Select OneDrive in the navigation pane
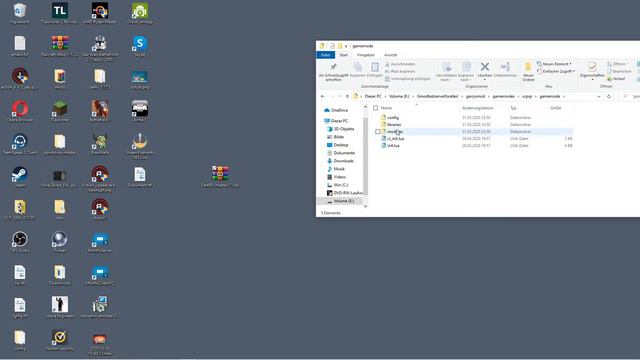 point(336,110)
